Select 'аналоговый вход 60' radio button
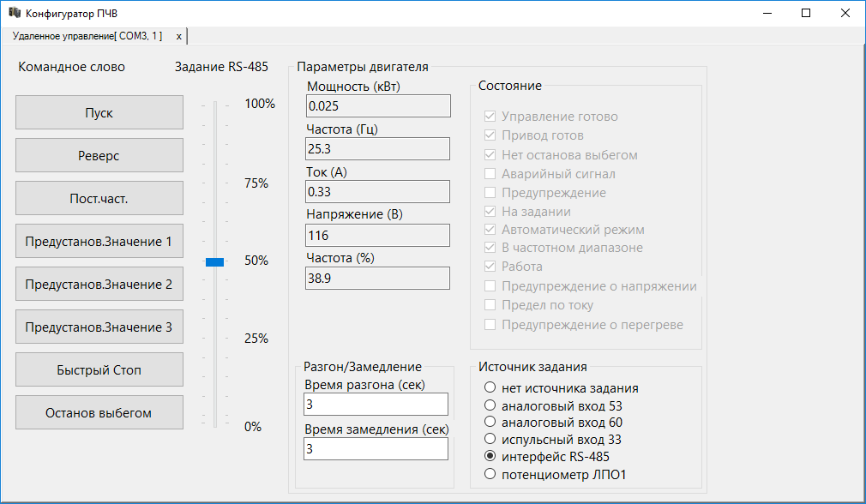Viewport: 866px width, 504px height. 490,423
